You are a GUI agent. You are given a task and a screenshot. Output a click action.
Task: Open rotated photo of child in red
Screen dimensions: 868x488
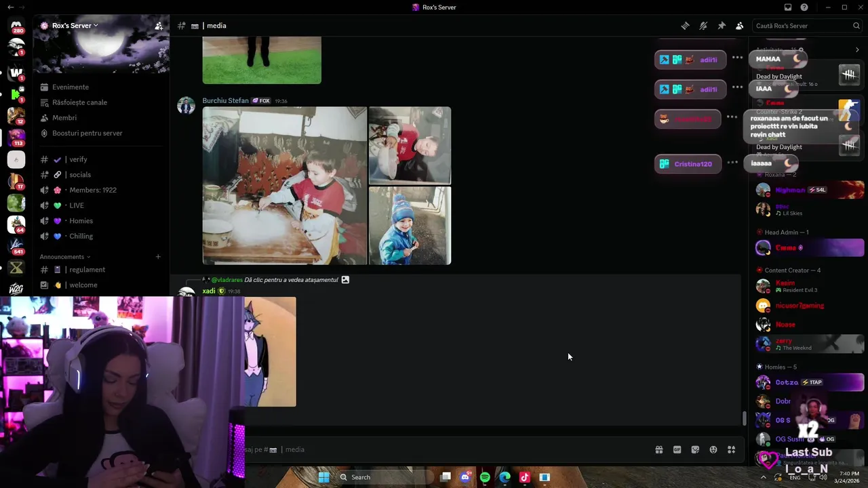tap(410, 145)
